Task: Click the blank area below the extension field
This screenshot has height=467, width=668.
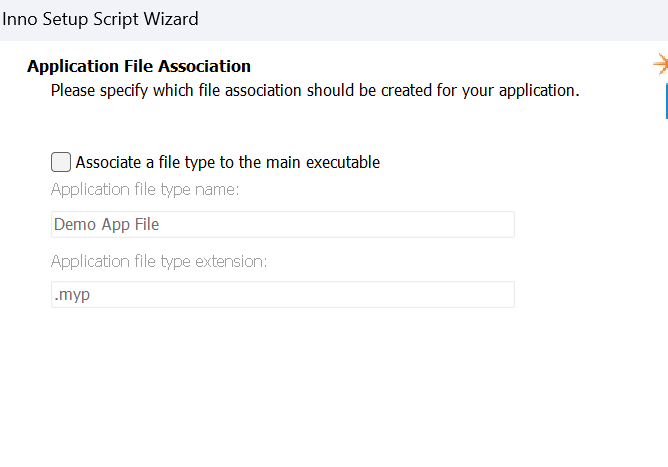Action: click(x=283, y=383)
